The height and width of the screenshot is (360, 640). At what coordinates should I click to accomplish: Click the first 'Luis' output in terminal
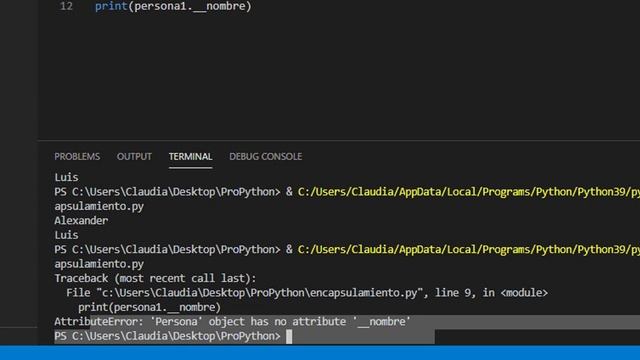[x=66, y=178]
